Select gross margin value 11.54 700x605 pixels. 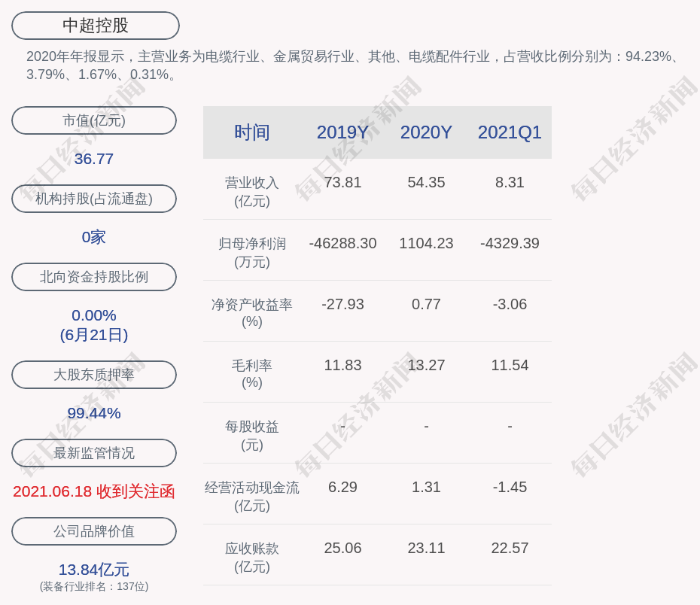click(510, 366)
